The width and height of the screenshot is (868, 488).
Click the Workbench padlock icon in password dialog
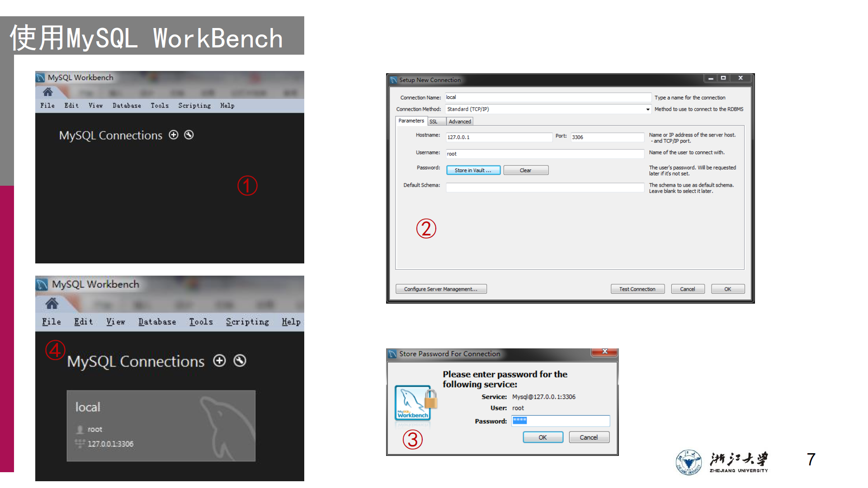415,402
